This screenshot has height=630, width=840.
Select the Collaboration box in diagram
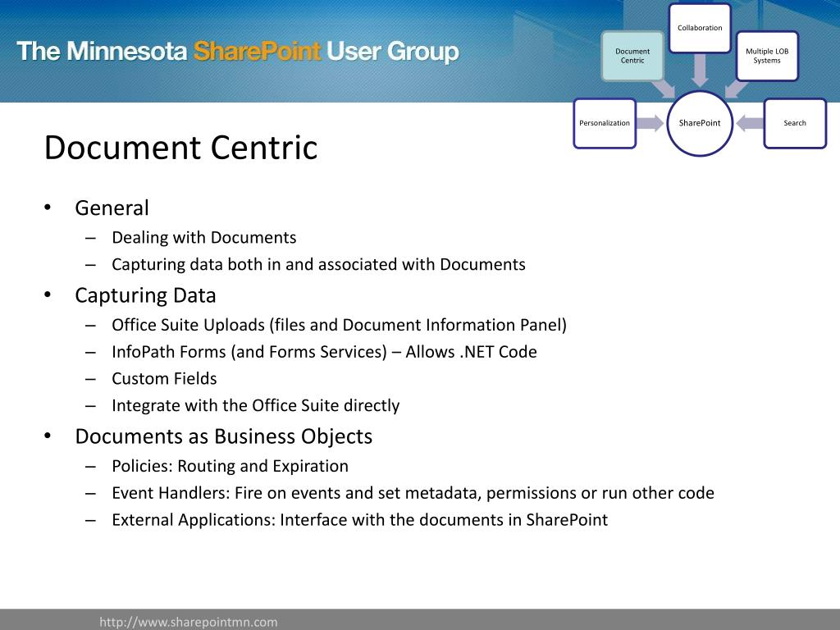[x=700, y=29]
